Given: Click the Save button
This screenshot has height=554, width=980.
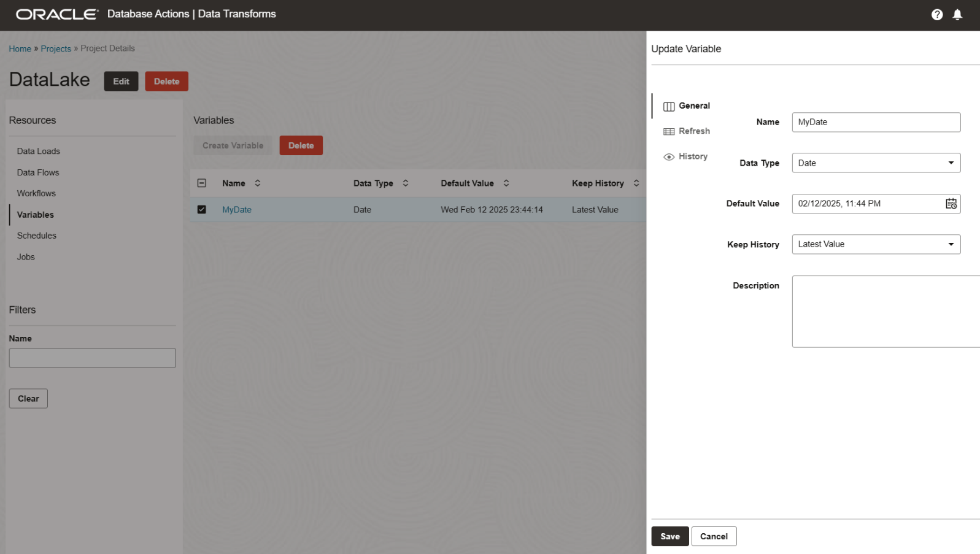Looking at the screenshot, I should (670, 536).
